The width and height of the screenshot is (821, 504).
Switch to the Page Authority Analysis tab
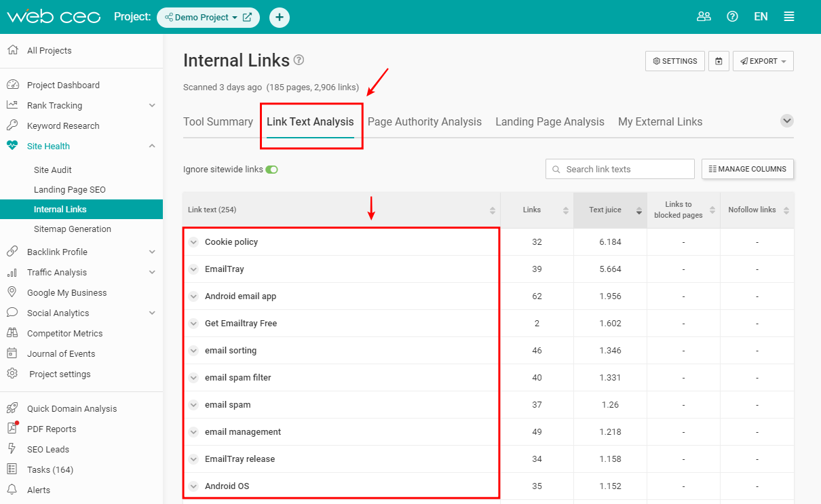[x=424, y=122]
